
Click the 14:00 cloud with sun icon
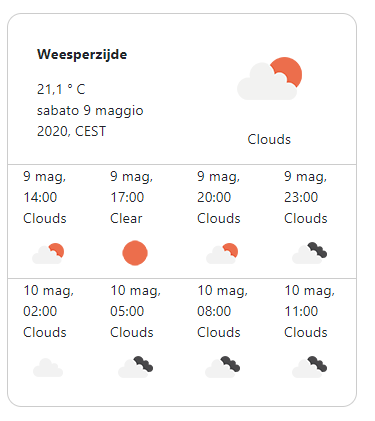click(x=48, y=254)
